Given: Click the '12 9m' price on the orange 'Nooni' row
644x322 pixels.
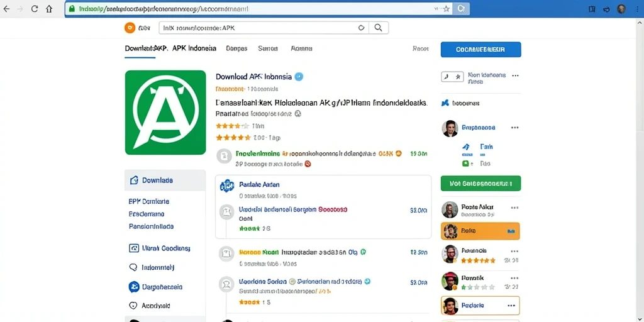Looking at the screenshot, I should 418,253.
